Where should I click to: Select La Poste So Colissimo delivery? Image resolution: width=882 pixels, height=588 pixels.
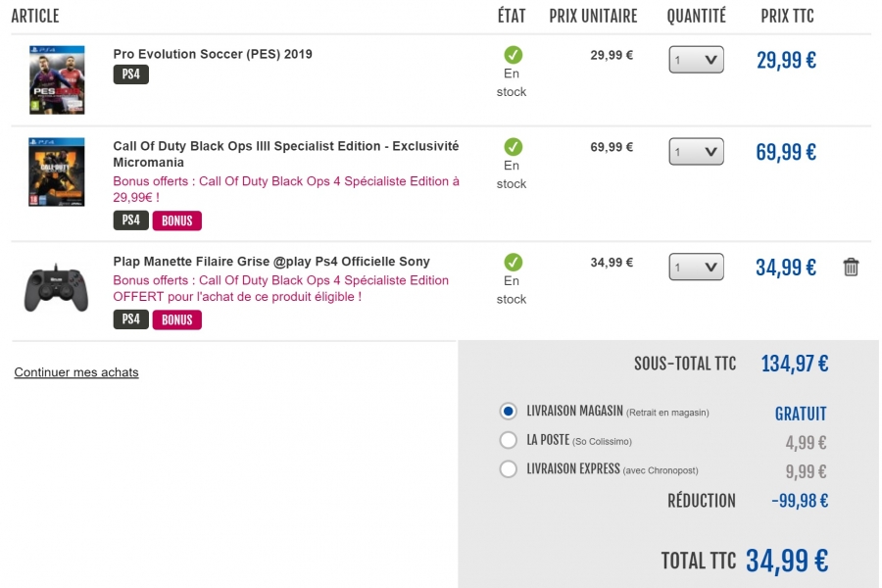[508, 440]
